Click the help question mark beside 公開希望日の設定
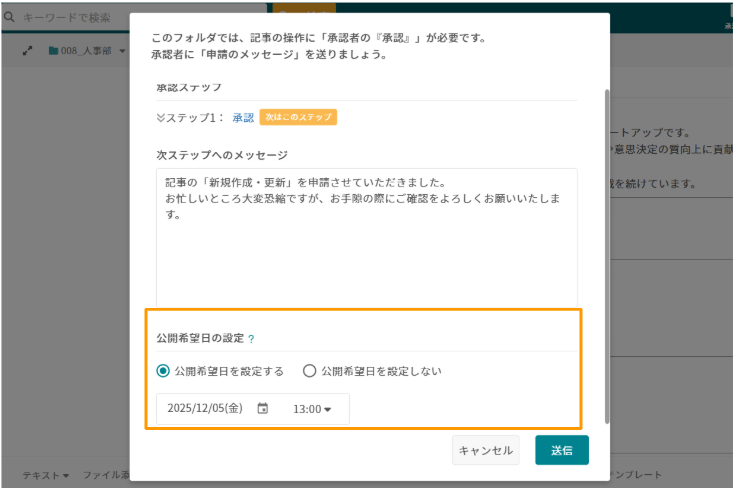 tap(251, 339)
